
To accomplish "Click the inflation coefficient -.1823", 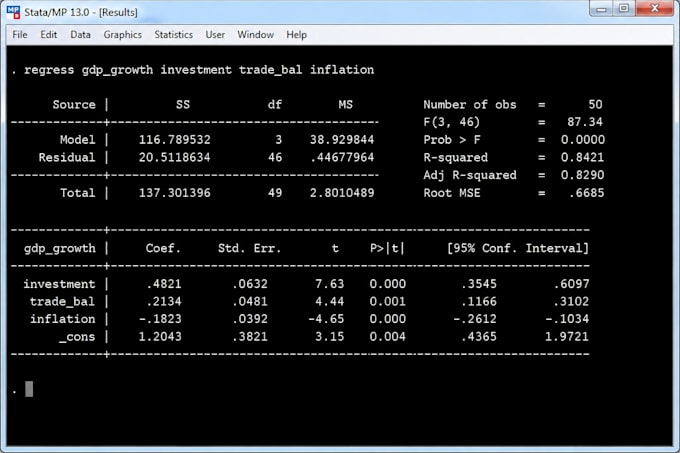I will coord(160,319).
